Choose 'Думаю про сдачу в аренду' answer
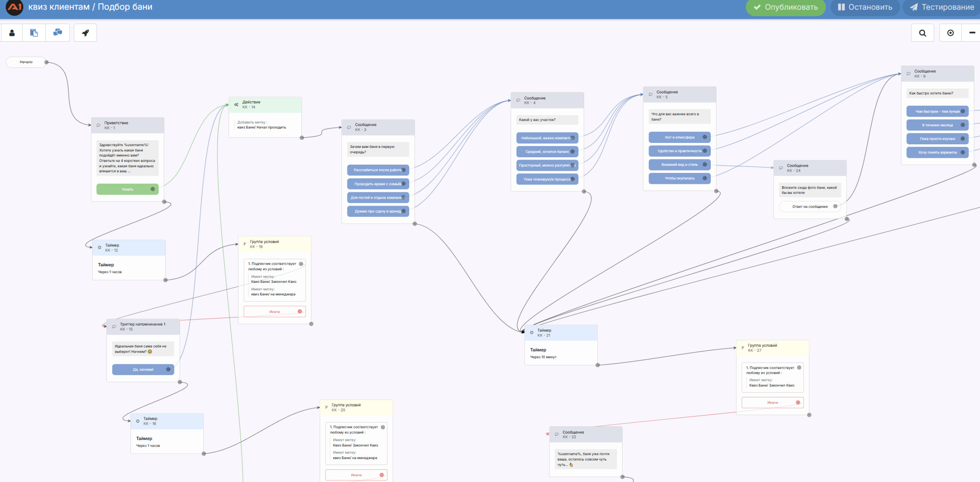The height and width of the screenshot is (482, 980). (x=378, y=211)
